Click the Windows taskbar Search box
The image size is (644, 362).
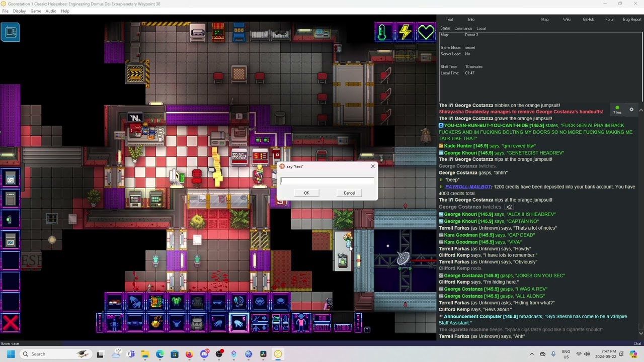pos(55,354)
